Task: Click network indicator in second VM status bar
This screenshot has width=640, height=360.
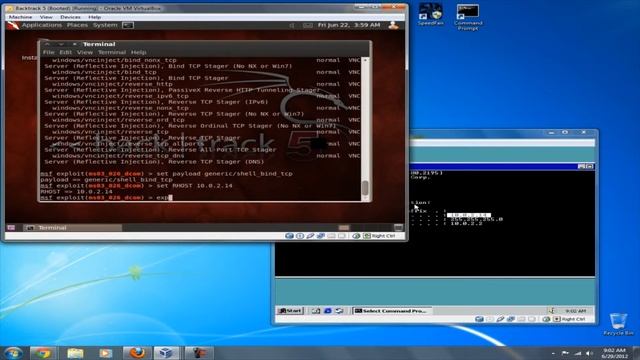Action: [x=511, y=319]
